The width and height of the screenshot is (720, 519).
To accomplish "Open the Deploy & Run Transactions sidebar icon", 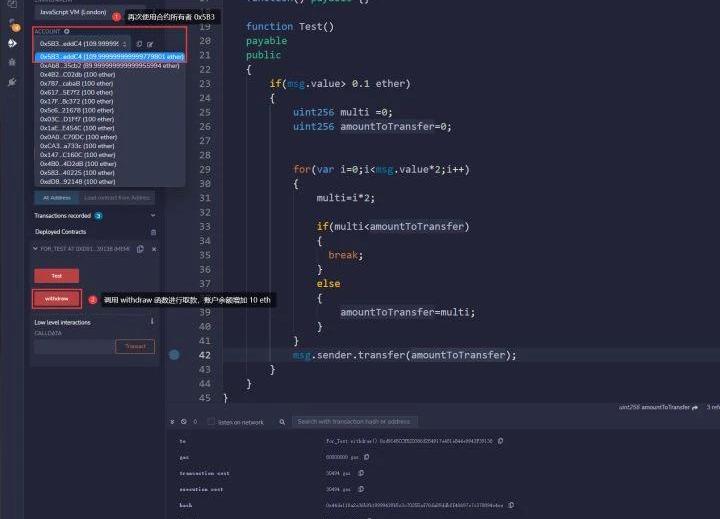I will 12,43.
